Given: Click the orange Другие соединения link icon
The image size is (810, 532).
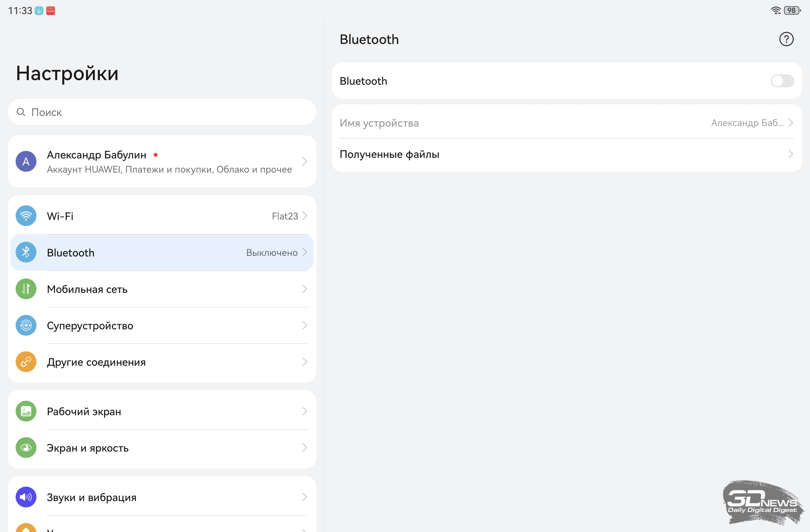Looking at the screenshot, I should (x=26, y=362).
